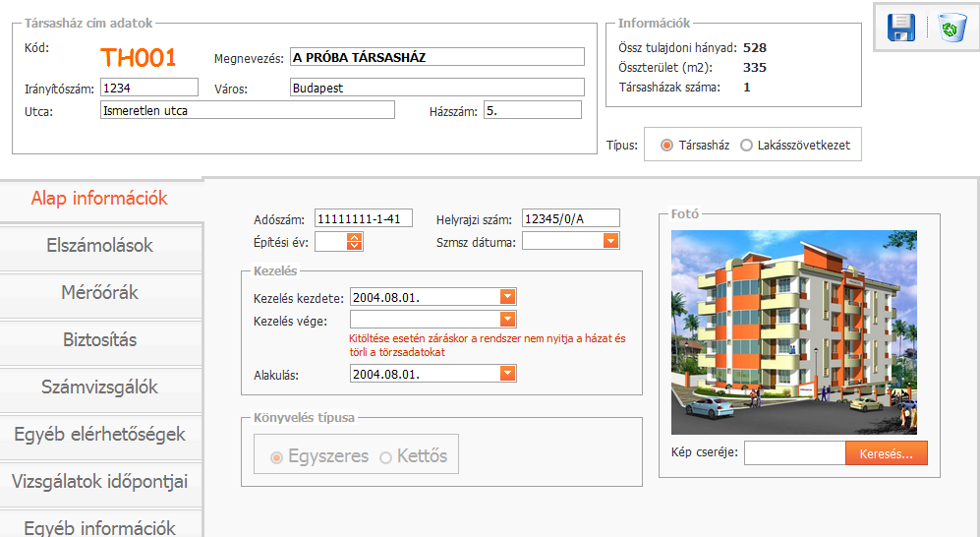Open the Elszámolások tab
This screenshot has height=537, width=980.
[x=100, y=246]
